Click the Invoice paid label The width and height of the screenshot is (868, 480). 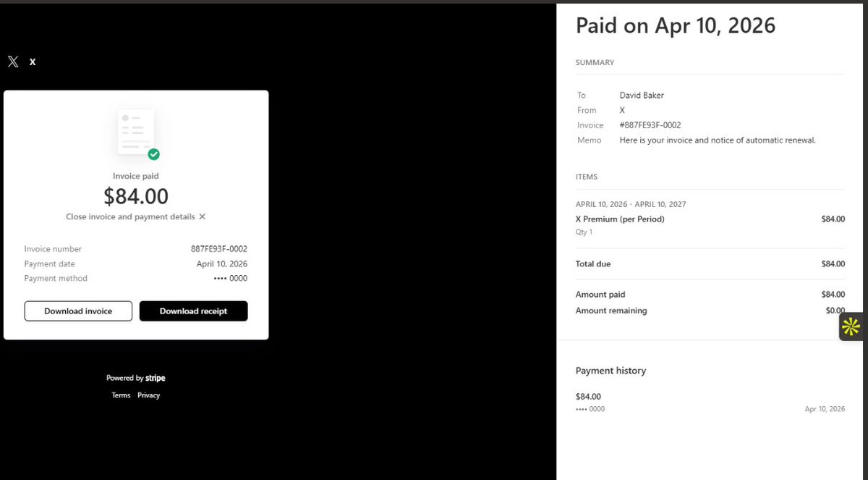tap(136, 176)
